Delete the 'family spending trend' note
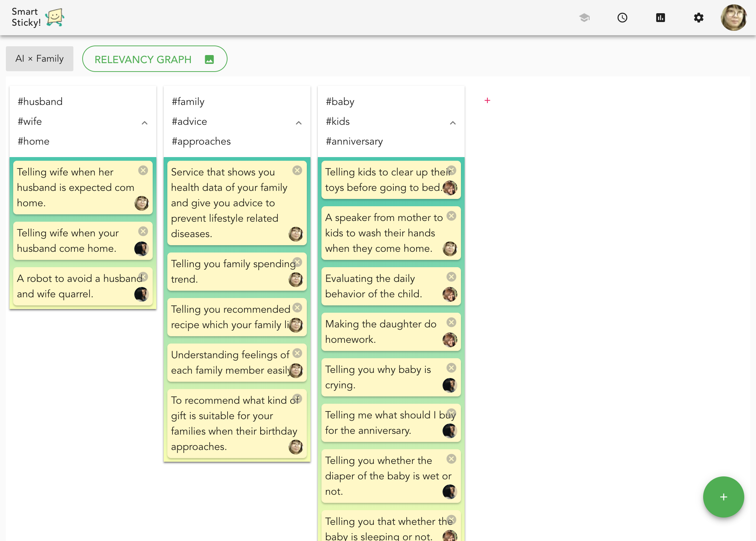Viewport: 756px width, 541px height. (298, 262)
